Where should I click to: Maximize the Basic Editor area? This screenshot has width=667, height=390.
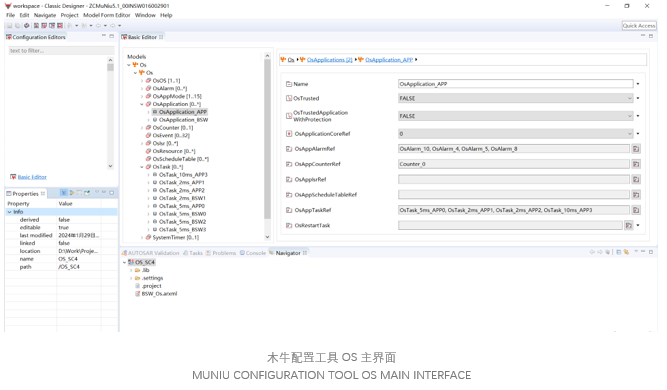651,37
